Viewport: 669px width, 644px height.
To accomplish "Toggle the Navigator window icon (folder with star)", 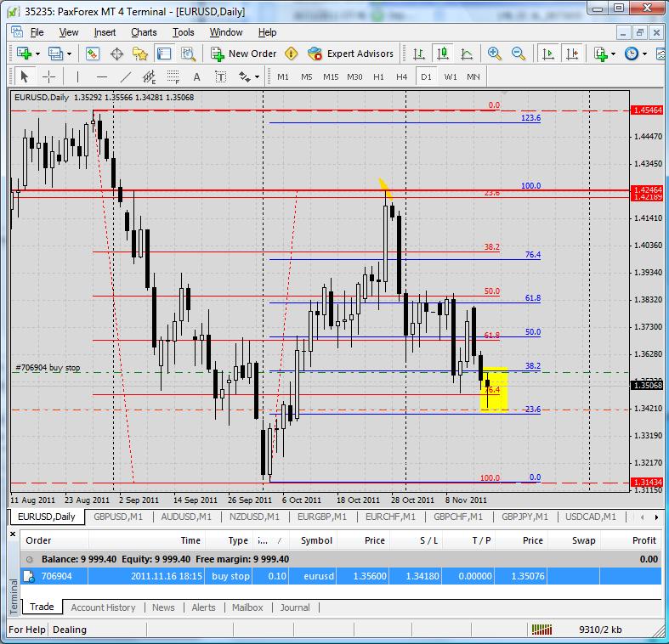I will click(140, 54).
